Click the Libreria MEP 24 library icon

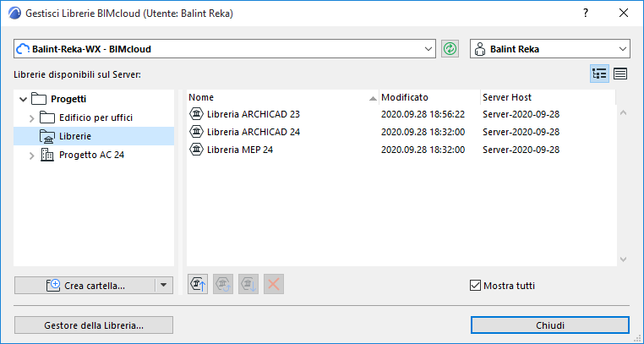(x=197, y=150)
